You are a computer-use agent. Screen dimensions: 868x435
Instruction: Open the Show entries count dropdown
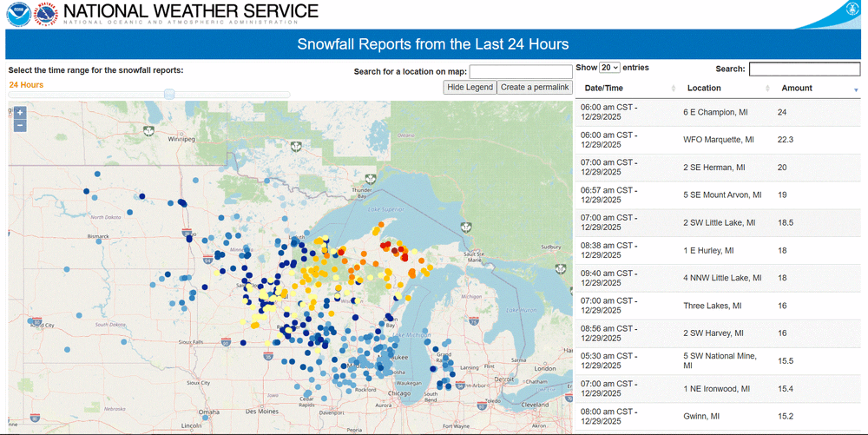609,68
